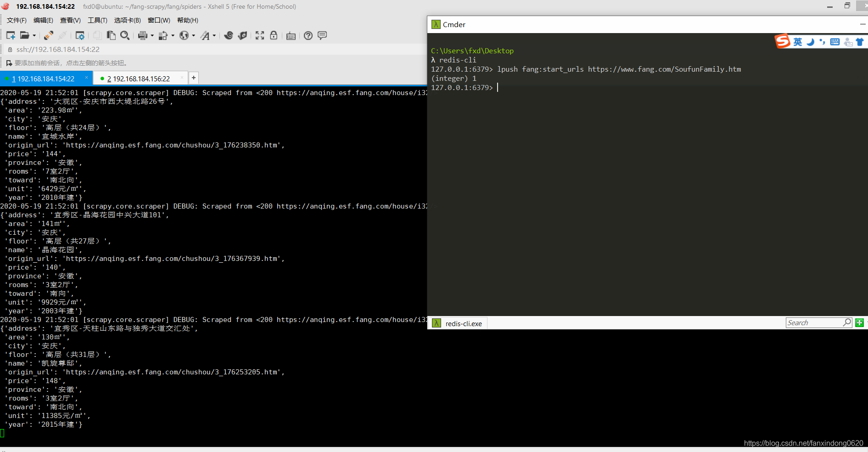Toggle Sogou punctuation mode
The image size is (868, 452).
coord(822,42)
